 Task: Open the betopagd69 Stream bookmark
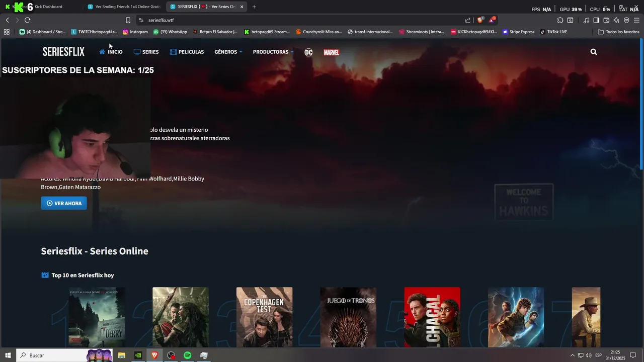[x=267, y=32]
